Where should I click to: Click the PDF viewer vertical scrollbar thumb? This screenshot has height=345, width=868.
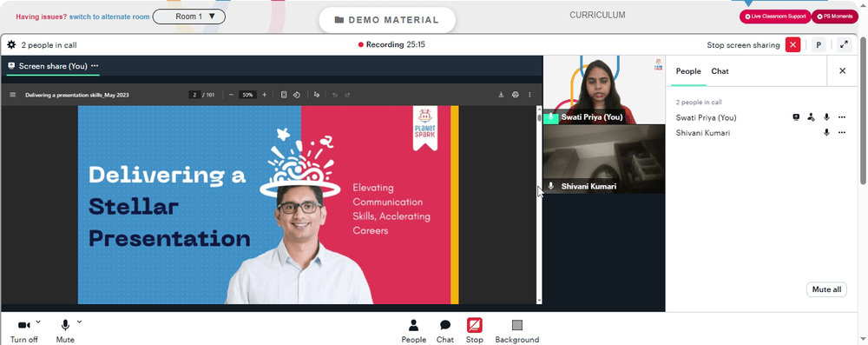[x=540, y=117]
